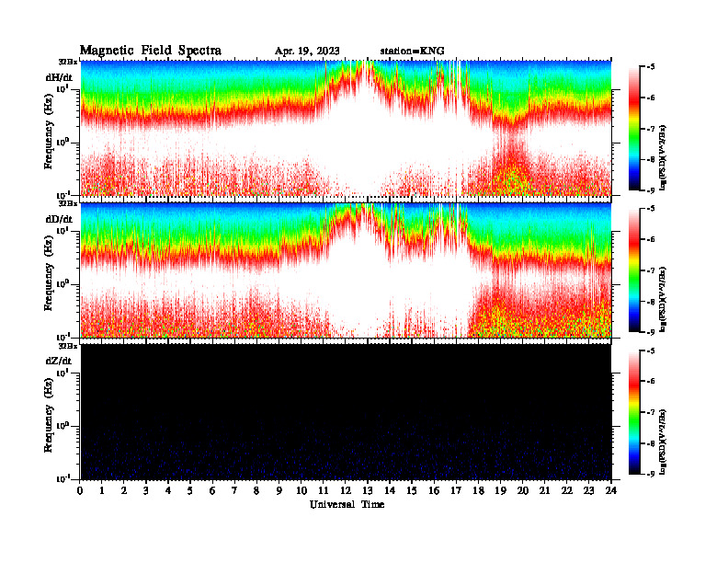
Task: Click hour tick label "13" on time axis
Action: [x=368, y=491]
